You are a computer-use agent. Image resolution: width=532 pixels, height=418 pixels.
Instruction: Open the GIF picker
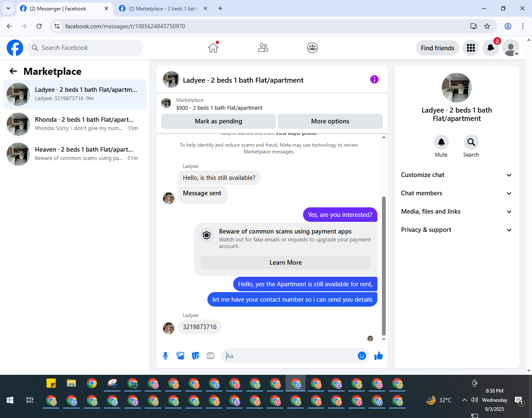(210, 356)
